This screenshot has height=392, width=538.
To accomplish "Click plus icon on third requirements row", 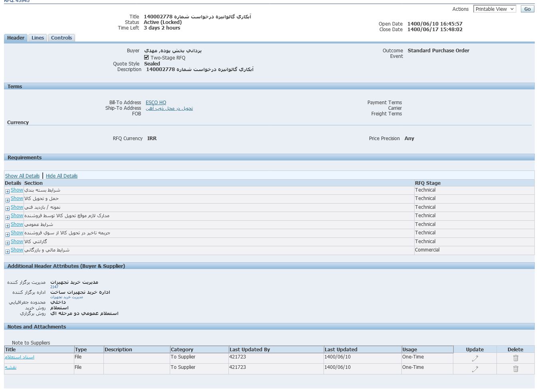I will click(x=7, y=208).
